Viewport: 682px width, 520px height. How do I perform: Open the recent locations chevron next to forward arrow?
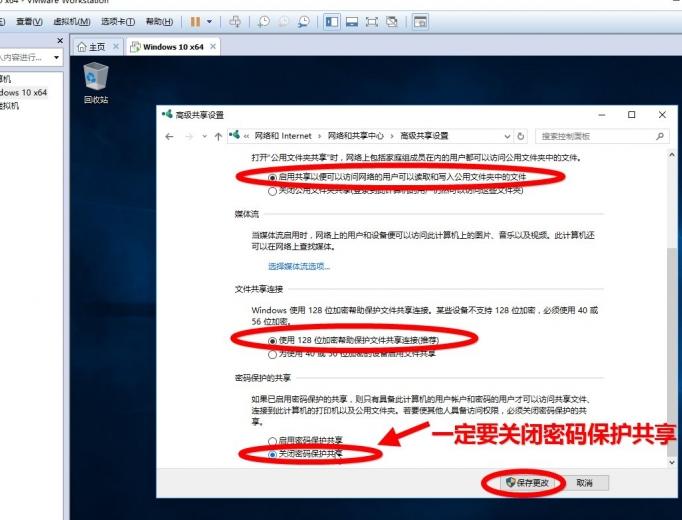pyautogui.click(x=204, y=137)
